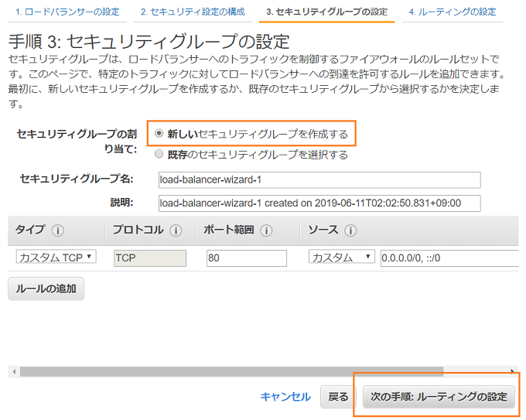Open the カスタム source dropdown
This screenshot has width=526, height=420.
[x=341, y=257]
